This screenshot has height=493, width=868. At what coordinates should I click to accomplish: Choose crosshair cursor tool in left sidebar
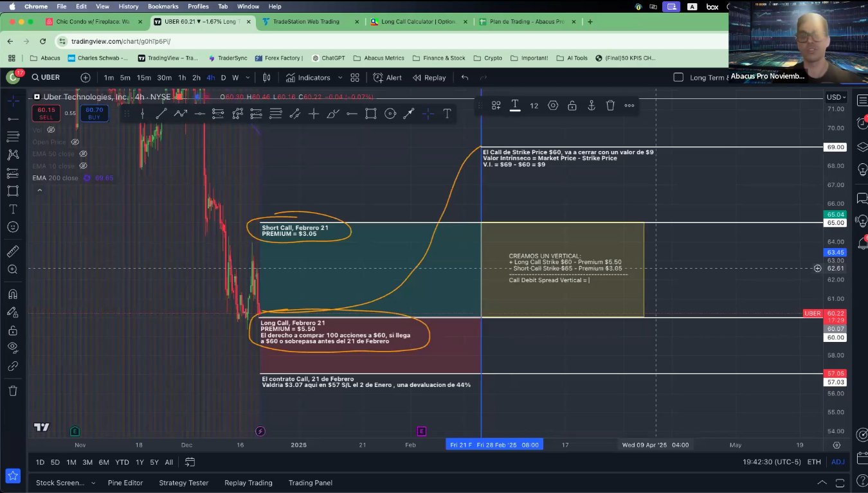(12, 101)
